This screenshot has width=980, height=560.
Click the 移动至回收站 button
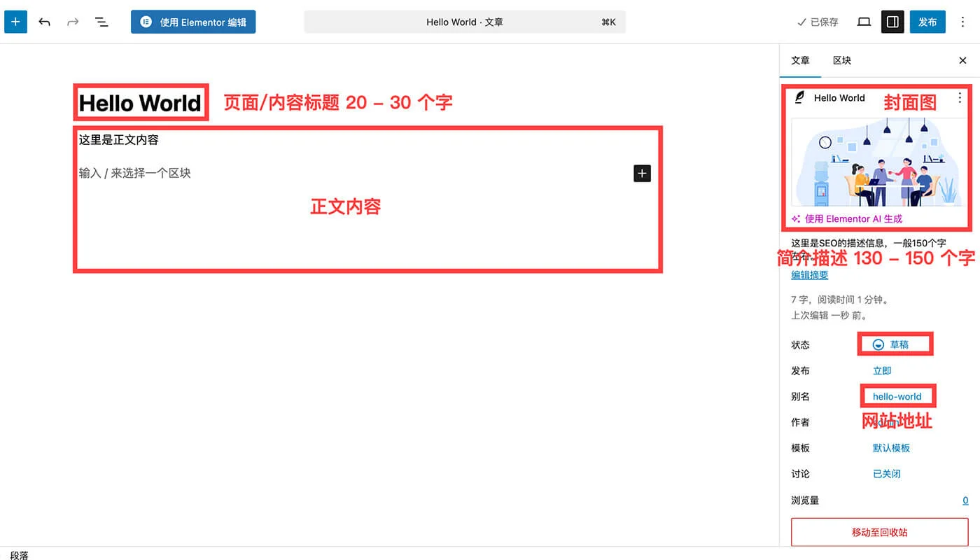[879, 531]
